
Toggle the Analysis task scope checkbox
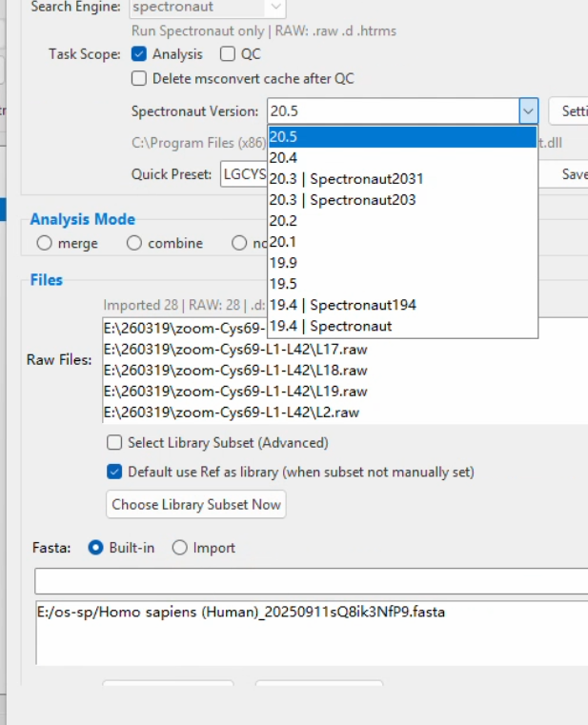tap(139, 54)
